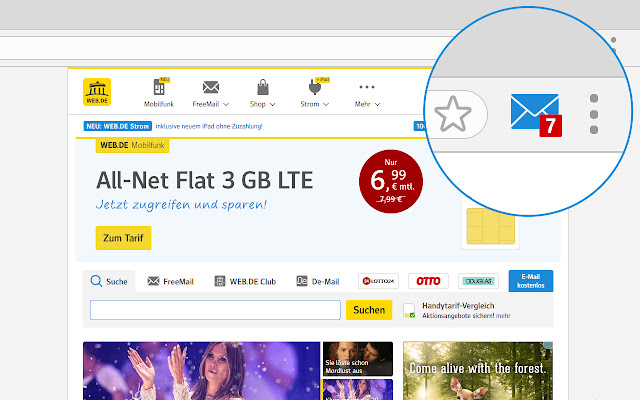
Task: Expand the Strom dropdown chevron
Action: point(326,104)
